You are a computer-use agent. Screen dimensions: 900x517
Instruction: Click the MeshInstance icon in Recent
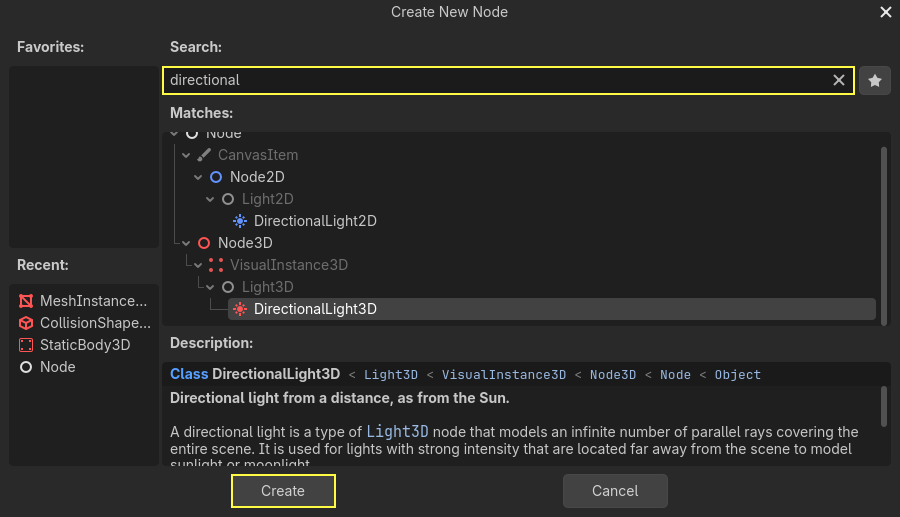(x=26, y=301)
